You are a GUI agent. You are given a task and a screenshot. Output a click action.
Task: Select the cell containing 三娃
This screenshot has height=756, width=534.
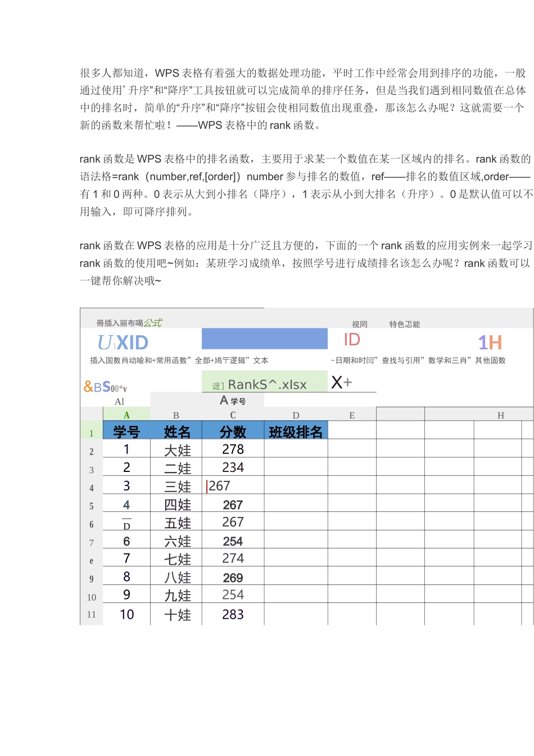click(x=177, y=485)
